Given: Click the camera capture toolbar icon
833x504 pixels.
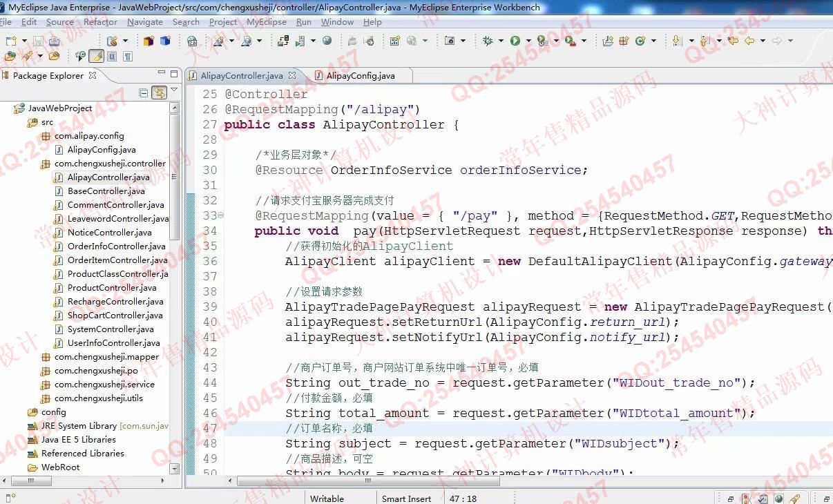Looking at the screenshot, I should (450, 41).
